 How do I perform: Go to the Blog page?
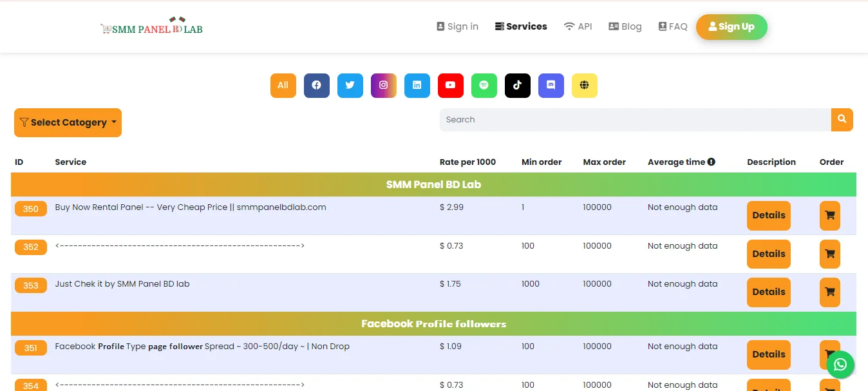[x=625, y=26]
